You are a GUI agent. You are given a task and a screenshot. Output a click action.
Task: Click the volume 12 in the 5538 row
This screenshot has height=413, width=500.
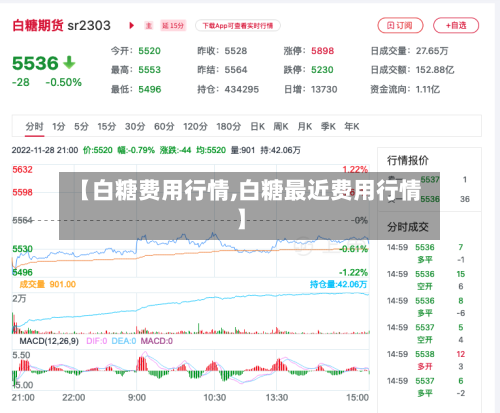461,354
